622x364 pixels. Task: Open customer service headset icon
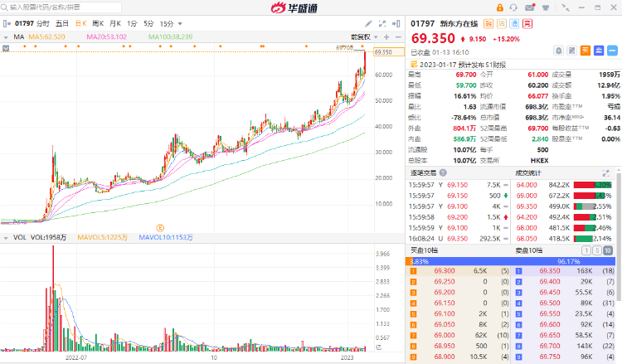pos(513,7)
